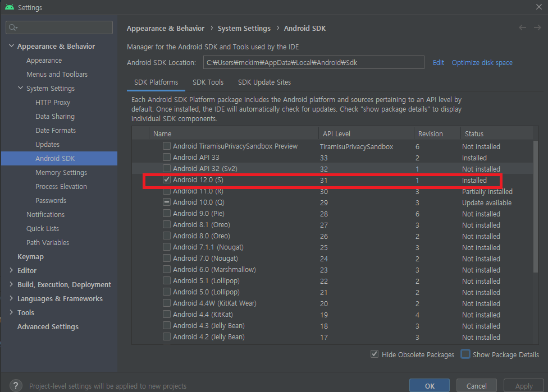Collapse the Appearance & Behavior tree node
This screenshot has height=392, width=548.
(12, 46)
